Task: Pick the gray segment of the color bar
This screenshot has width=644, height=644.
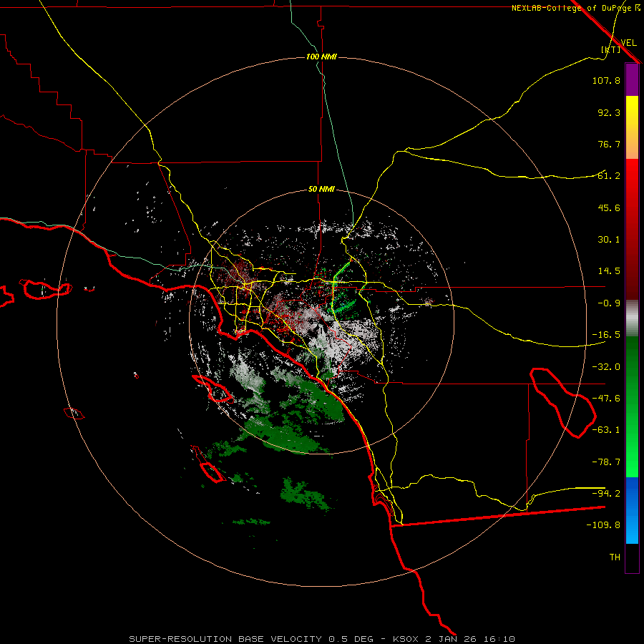Action: point(632,318)
